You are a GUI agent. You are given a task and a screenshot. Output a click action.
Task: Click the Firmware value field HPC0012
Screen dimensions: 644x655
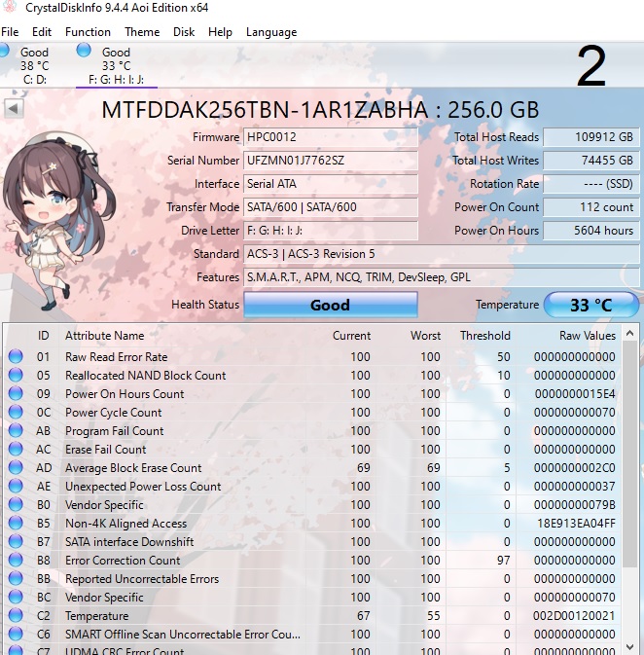click(x=331, y=137)
